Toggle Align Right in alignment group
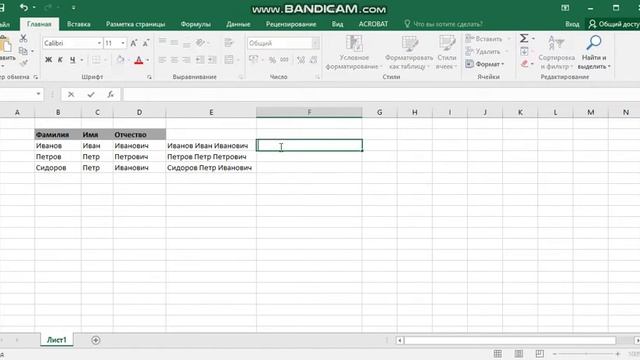The width and height of the screenshot is (640, 360). click(x=187, y=60)
